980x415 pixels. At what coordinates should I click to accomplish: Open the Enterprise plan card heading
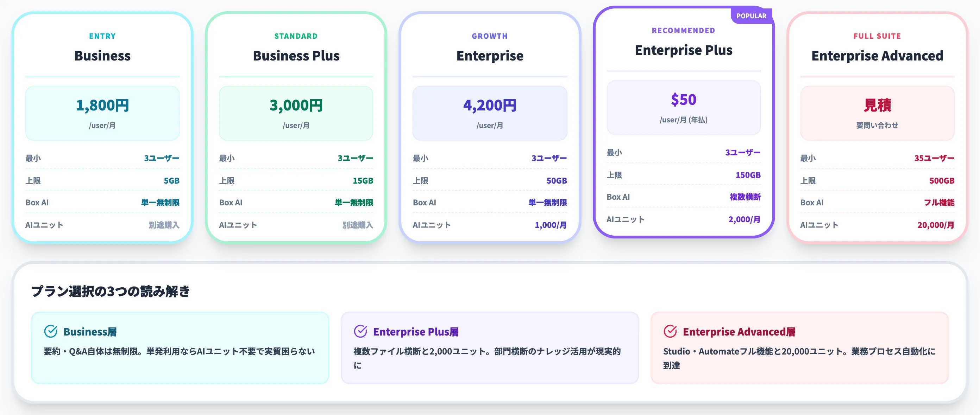[x=490, y=56]
